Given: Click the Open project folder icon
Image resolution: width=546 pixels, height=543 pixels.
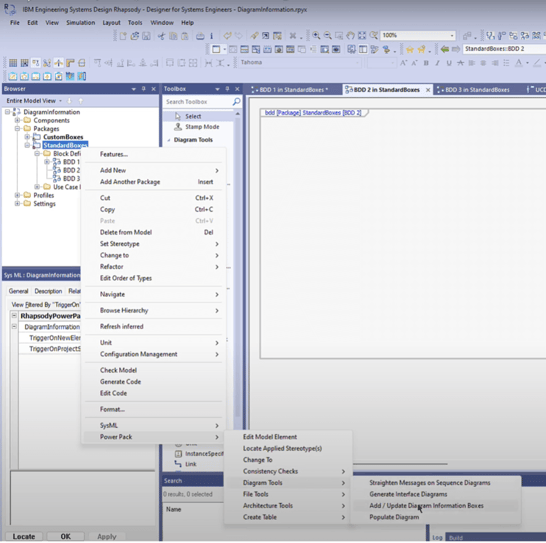Looking at the screenshot, I should (x=135, y=36).
